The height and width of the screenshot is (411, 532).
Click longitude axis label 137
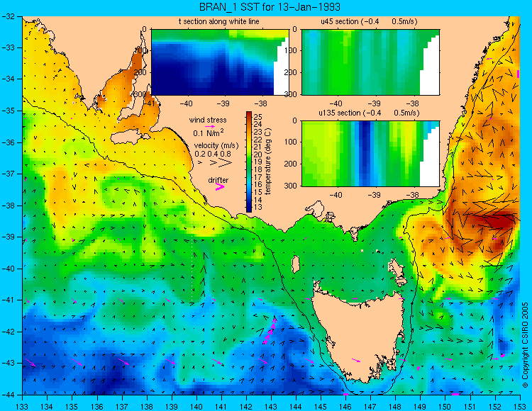click(x=122, y=406)
